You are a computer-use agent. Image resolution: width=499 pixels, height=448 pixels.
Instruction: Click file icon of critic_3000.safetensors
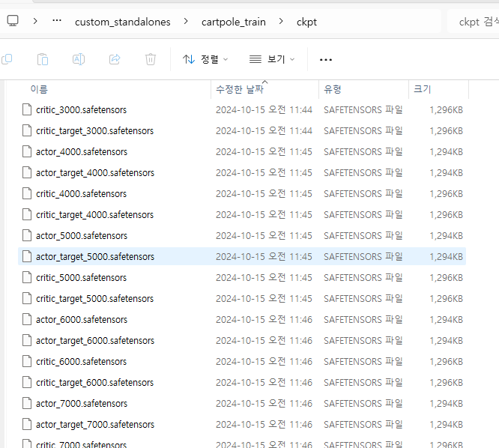tap(27, 109)
